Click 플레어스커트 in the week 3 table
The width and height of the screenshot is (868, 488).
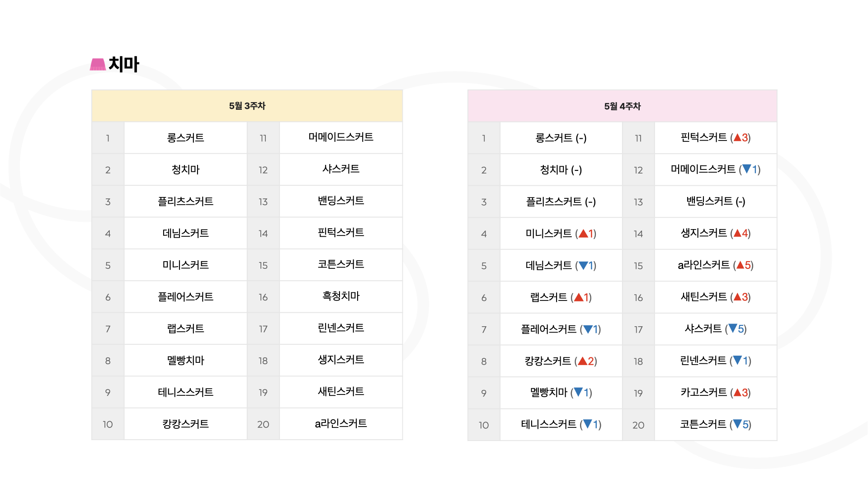[x=186, y=296]
